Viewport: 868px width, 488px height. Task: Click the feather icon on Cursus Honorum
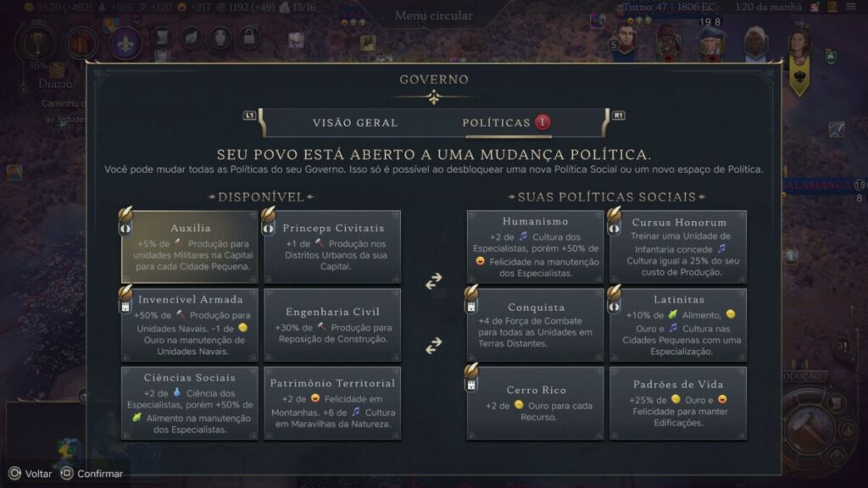(614, 213)
